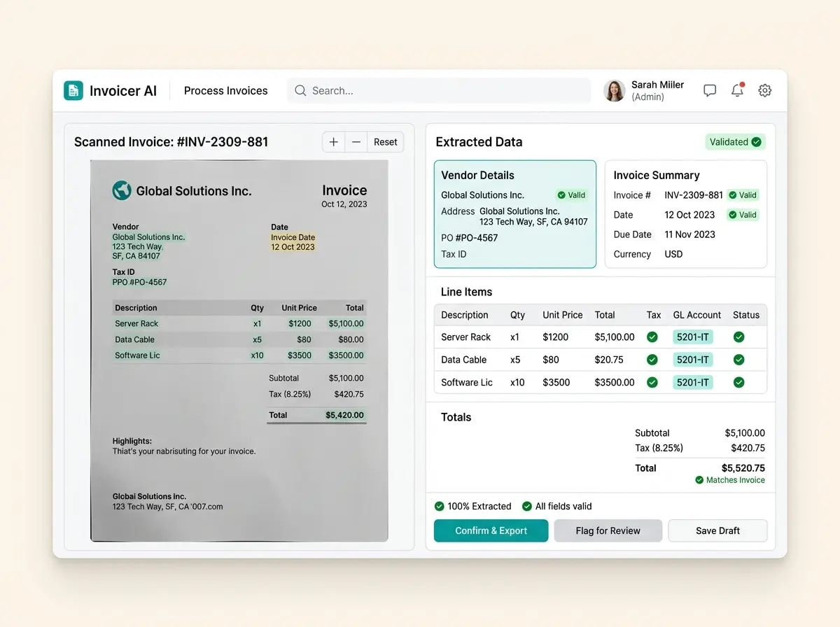This screenshot has height=627, width=840.
Task: Open the notifications bell icon
Action: point(737,90)
